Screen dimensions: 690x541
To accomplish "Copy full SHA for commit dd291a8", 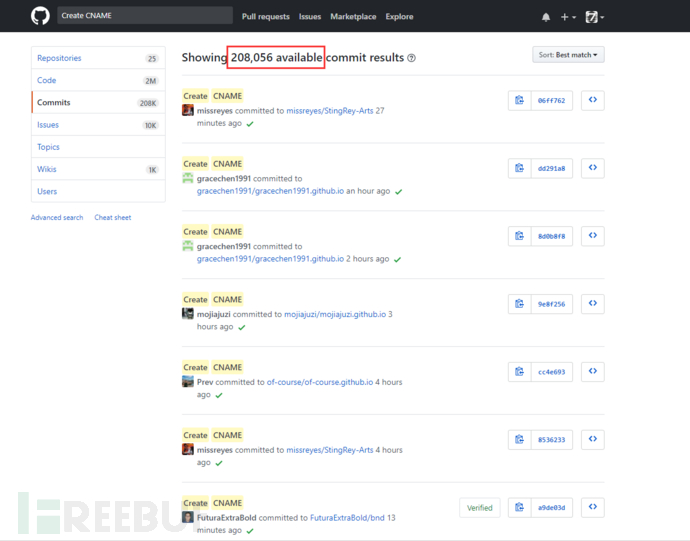I will [x=520, y=168].
